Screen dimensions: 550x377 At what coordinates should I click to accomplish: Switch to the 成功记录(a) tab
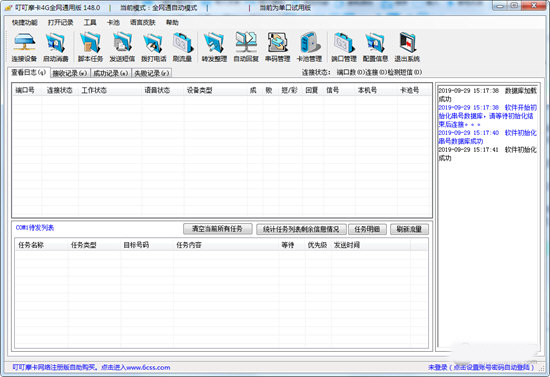pos(110,73)
